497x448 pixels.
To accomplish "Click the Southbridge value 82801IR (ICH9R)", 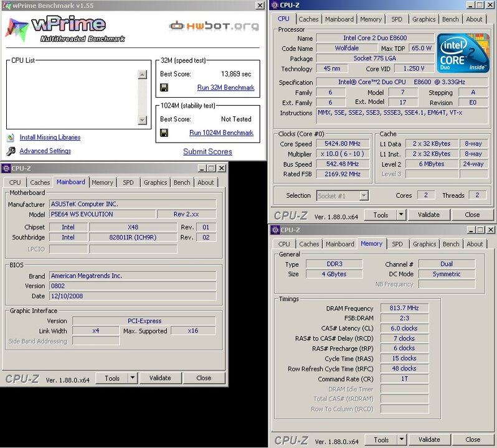I will [x=133, y=238].
